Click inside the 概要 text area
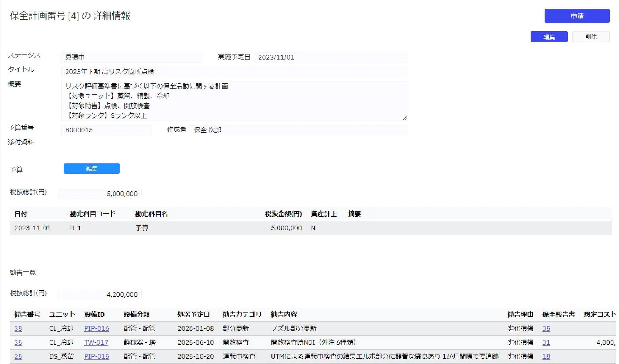This screenshot has width=619, height=364. pyautogui.click(x=234, y=101)
